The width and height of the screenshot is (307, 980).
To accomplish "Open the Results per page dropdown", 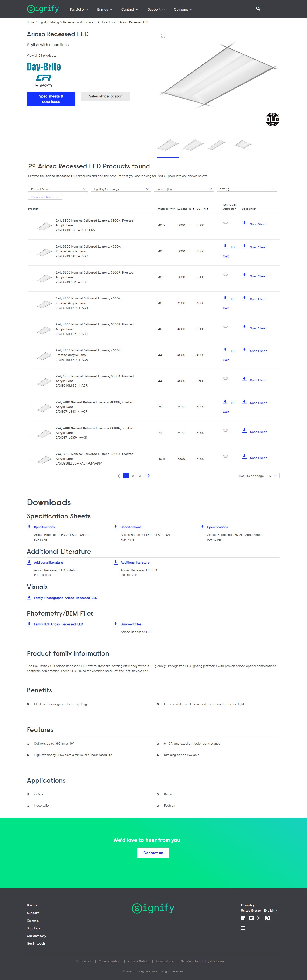I will [x=273, y=476].
